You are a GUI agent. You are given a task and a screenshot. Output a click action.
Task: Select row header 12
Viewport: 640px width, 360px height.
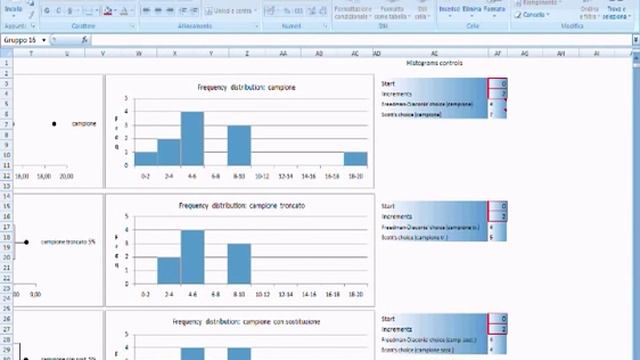(6, 176)
